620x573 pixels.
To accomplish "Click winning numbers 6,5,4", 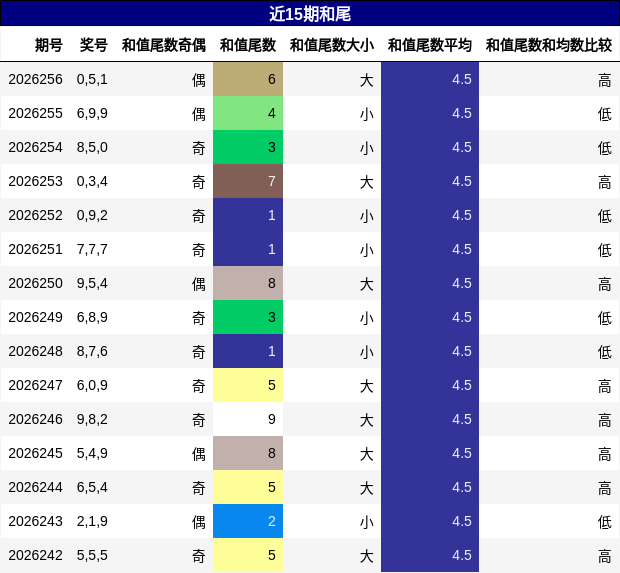I will 92,487.
